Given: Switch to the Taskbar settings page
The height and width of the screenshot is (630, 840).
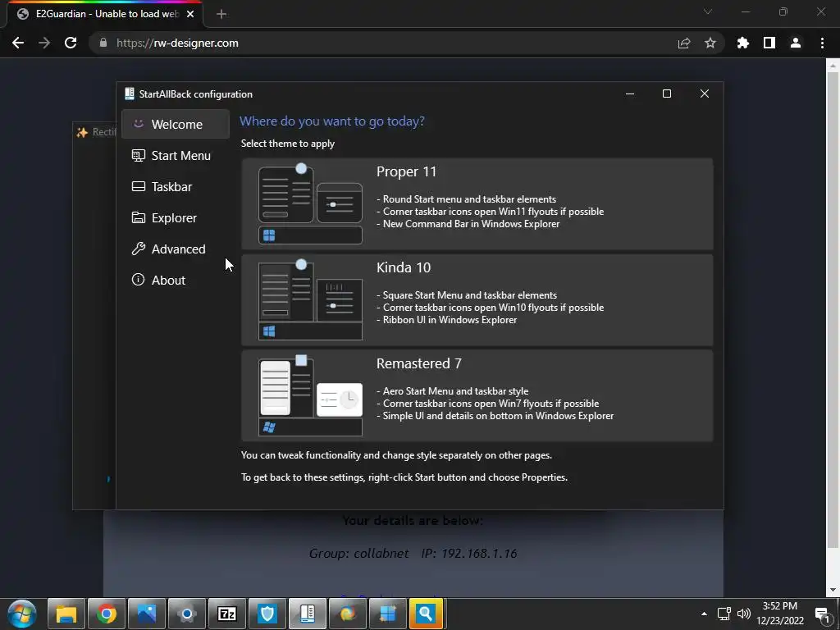Looking at the screenshot, I should tap(176, 186).
